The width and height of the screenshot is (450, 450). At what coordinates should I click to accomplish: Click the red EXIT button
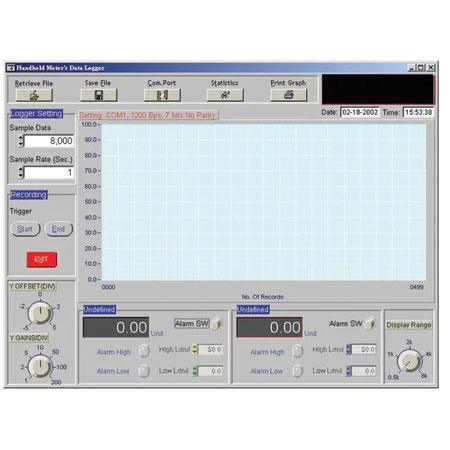click(41, 259)
